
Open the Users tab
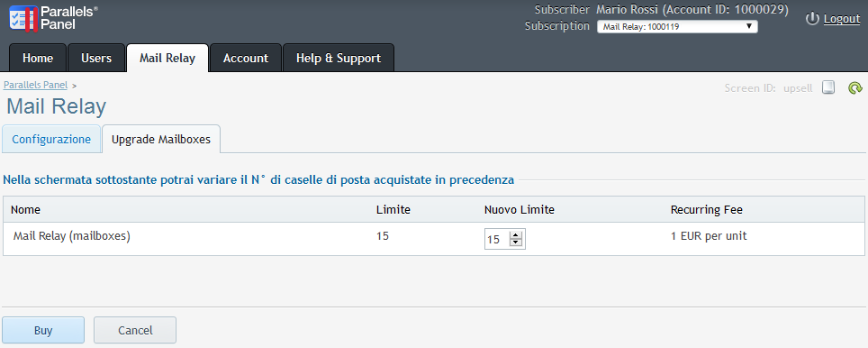coord(96,58)
